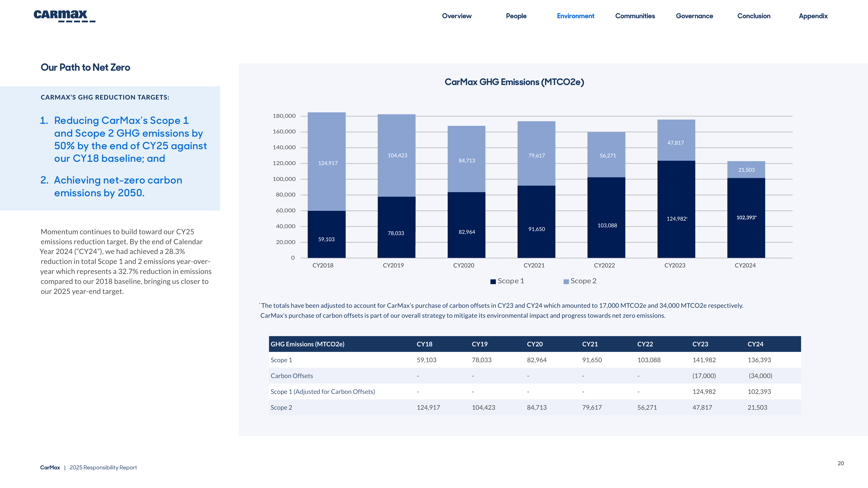Image resolution: width=868 pixels, height=488 pixels.
Task: Click the 2025 Responsibility Report footer text
Action: pos(103,467)
